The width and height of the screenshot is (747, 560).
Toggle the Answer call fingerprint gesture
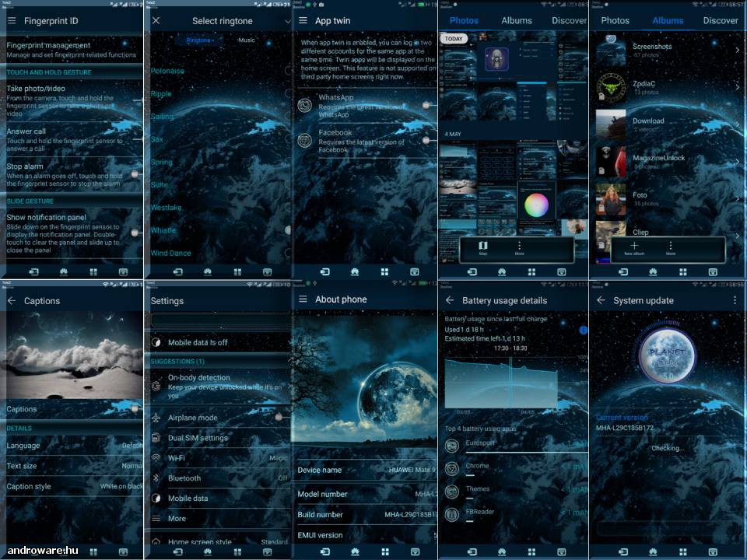pyautogui.click(x=137, y=139)
